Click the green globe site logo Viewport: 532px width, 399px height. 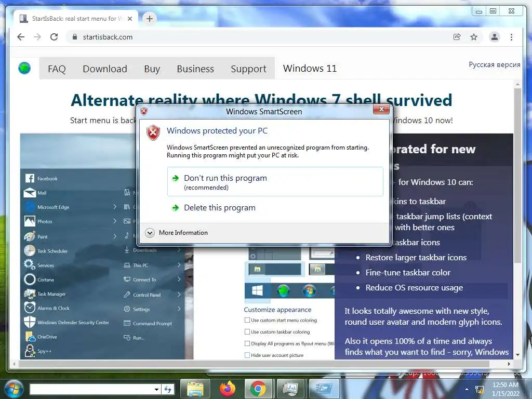pos(24,68)
